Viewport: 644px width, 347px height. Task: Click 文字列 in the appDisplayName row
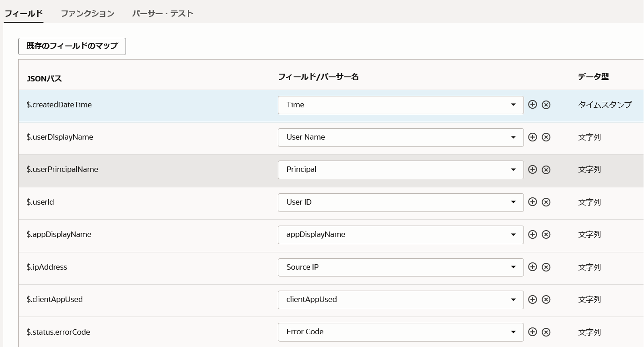(589, 234)
